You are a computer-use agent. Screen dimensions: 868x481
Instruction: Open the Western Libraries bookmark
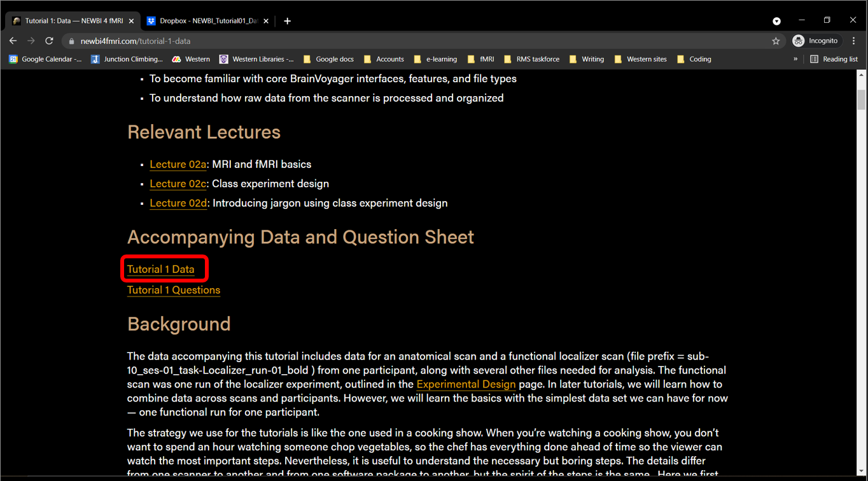tap(256, 59)
